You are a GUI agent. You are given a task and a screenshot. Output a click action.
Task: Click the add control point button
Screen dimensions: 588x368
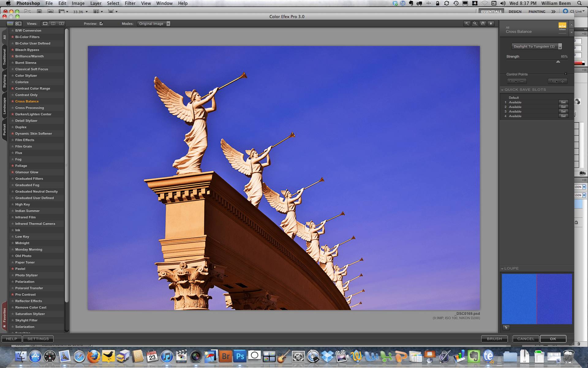point(558,81)
